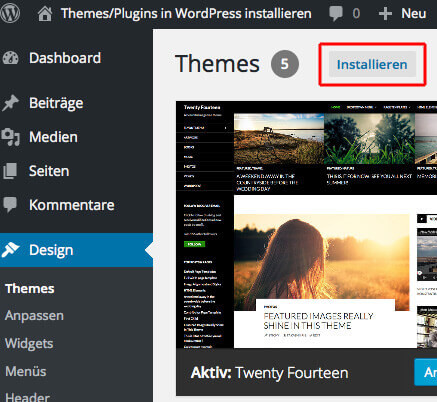
Task: Open the Menüs submenu entry
Action: point(26,371)
